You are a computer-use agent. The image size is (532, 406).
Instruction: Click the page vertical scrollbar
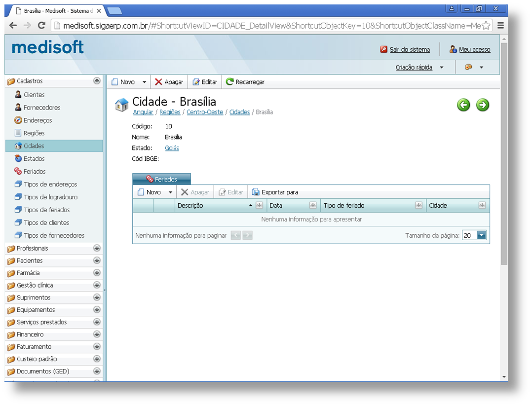pyautogui.click(x=504, y=153)
